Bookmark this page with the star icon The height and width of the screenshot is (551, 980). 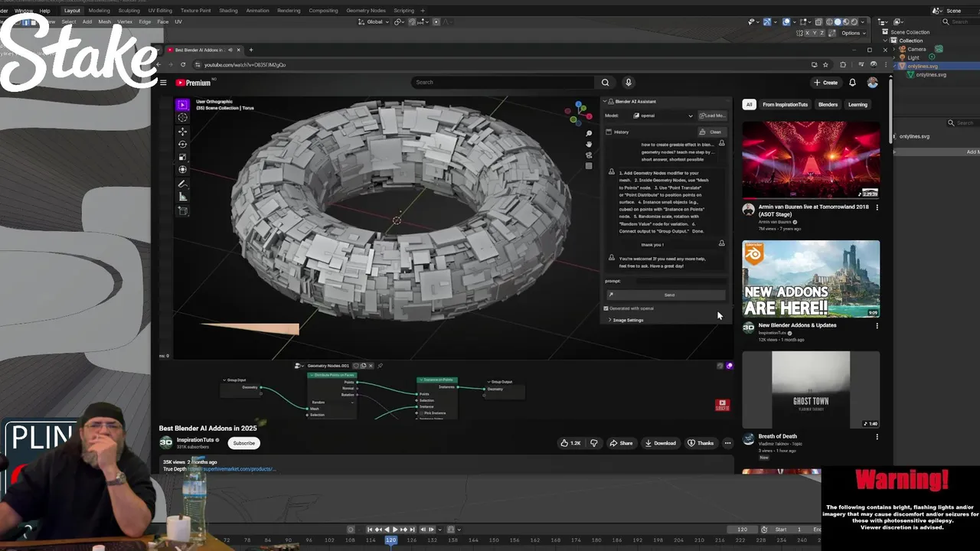click(x=825, y=64)
